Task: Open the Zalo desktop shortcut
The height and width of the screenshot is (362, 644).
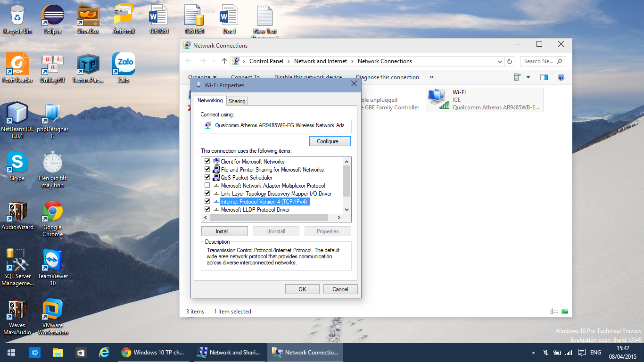Action: tap(124, 68)
